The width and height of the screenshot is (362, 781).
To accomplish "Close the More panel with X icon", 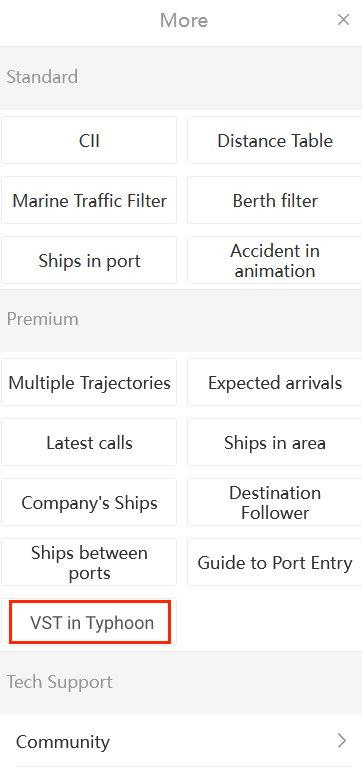I will pyautogui.click(x=343, y=20).
